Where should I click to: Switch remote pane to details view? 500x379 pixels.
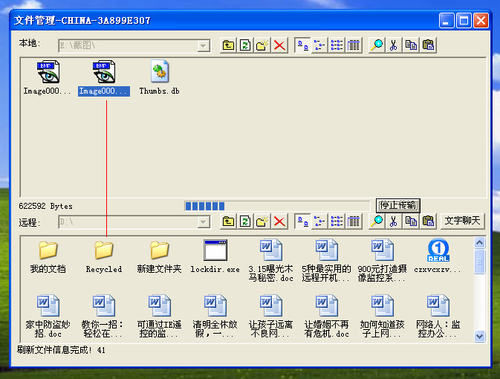point(354,221)
